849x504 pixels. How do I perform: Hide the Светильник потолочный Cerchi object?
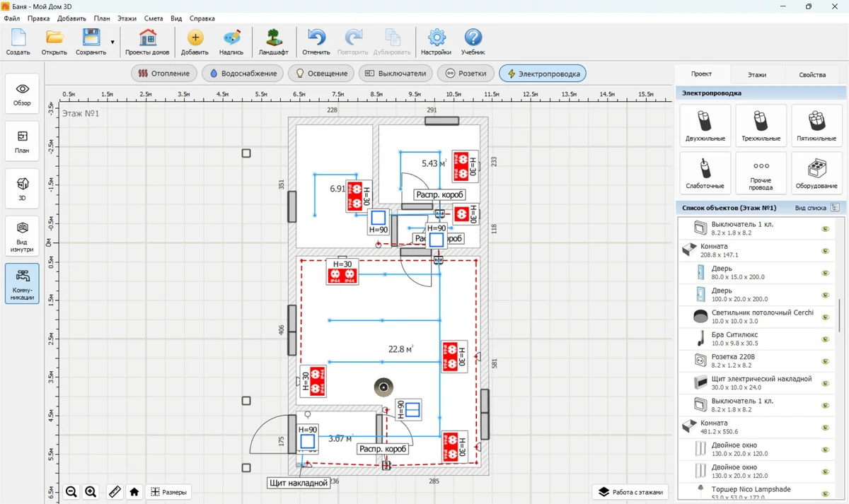(825, 317)
